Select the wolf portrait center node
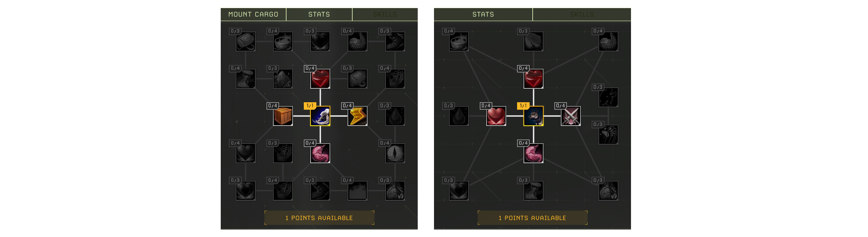This screenshot has width=868, height=237. (533, 116)
